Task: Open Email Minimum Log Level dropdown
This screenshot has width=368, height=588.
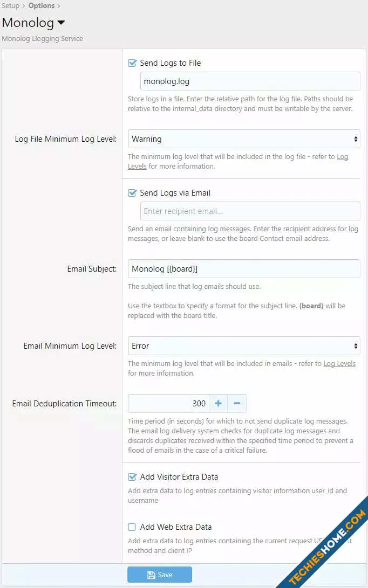Action: click(244, 346)
